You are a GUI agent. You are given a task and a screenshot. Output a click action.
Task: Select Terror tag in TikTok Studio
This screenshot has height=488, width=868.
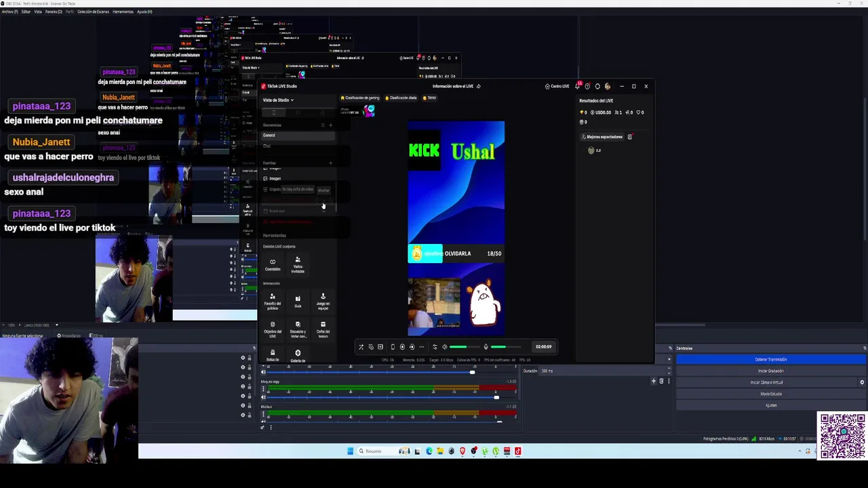click(x=429, y=98)
